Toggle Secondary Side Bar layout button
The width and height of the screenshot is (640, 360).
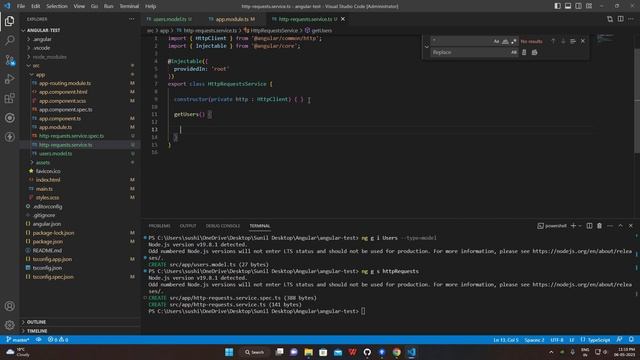tap(578, 6)
